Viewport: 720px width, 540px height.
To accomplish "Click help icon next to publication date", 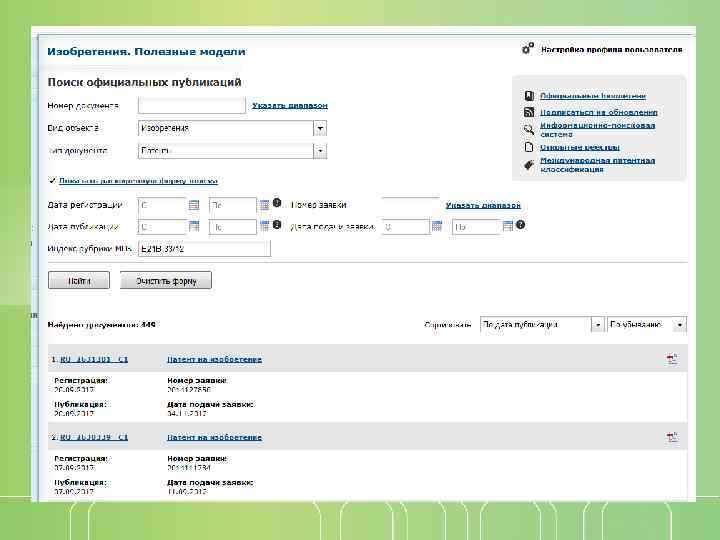I will [x=277, y=224].
